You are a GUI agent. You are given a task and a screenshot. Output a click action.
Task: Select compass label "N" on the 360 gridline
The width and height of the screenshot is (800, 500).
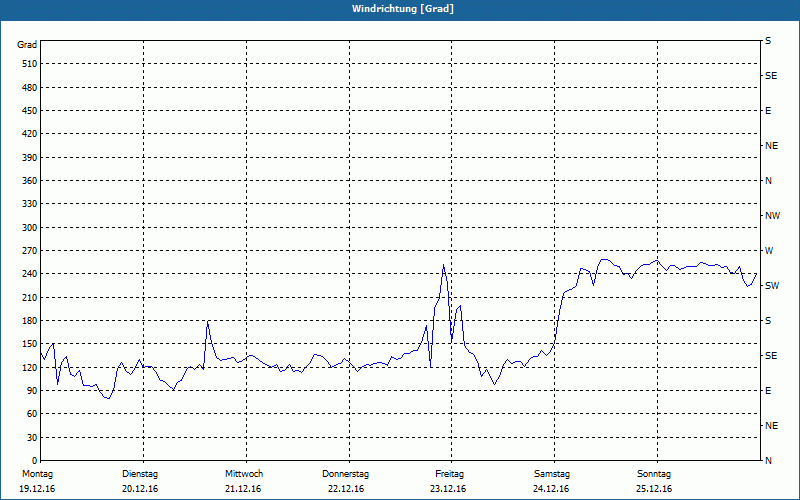(x=769, y=181)
